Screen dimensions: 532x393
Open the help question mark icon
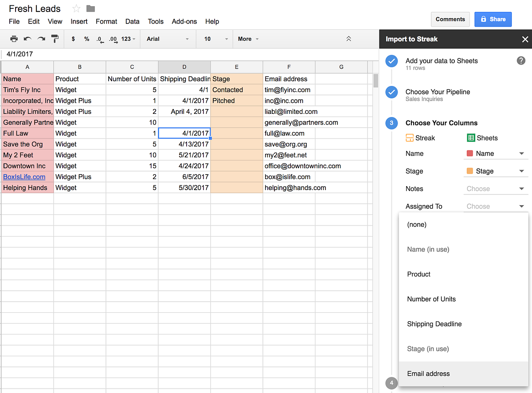point(521,61)
